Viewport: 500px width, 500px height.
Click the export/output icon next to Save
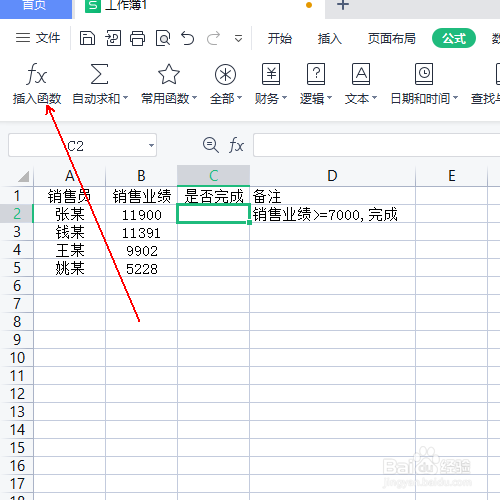(113, 38)
